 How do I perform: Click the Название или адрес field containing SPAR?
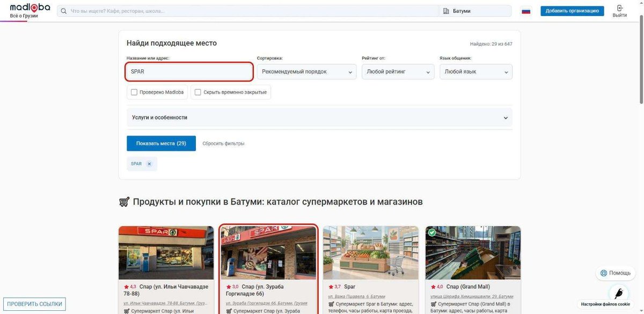(x=189, y=72)
